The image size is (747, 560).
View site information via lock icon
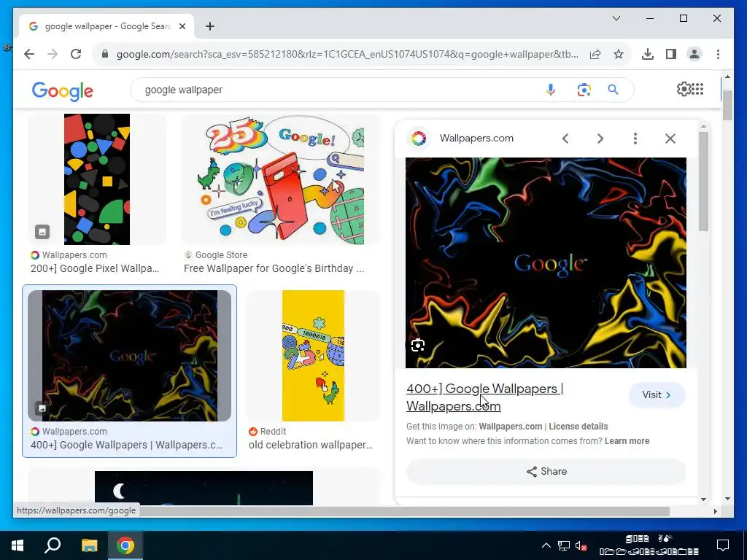105,54
